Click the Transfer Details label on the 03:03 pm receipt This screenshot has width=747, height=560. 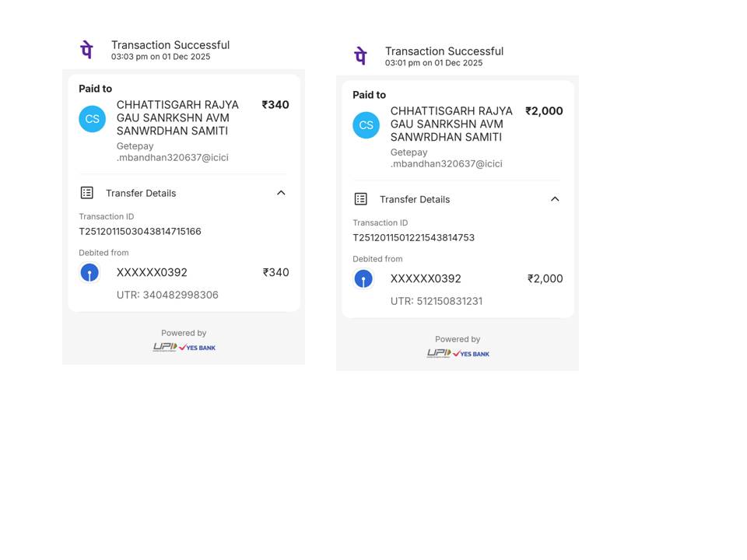coord(141,193)
